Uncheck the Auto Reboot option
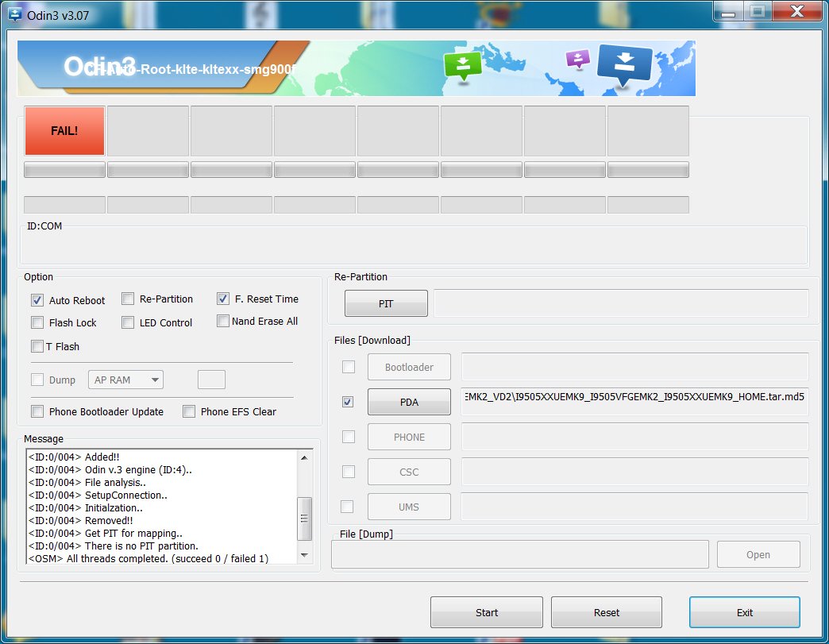The width and height of the screenshot is (829, 644). point(37,300)
